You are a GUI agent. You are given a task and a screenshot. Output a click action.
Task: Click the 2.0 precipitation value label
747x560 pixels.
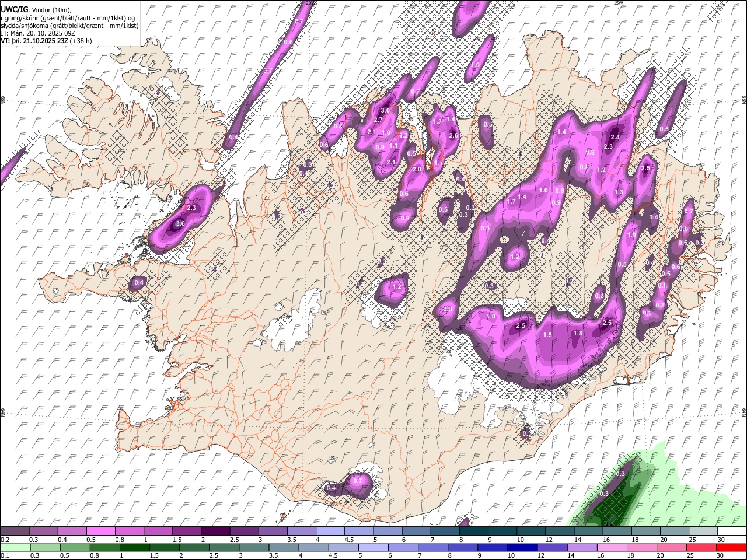tap(417, 169)
